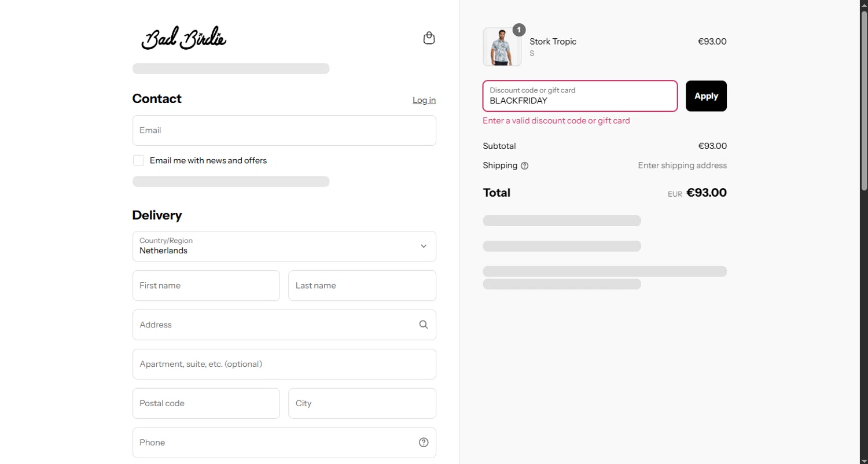This screenshot has width=868, height=464.
Task: Focus the Address input field
Action: [284, 325]
